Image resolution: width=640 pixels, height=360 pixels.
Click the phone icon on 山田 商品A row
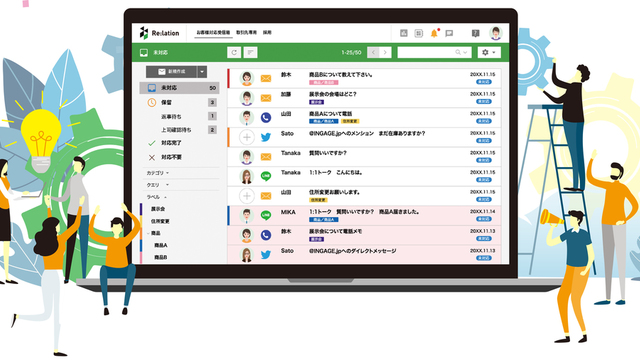(x=266, y=118)
